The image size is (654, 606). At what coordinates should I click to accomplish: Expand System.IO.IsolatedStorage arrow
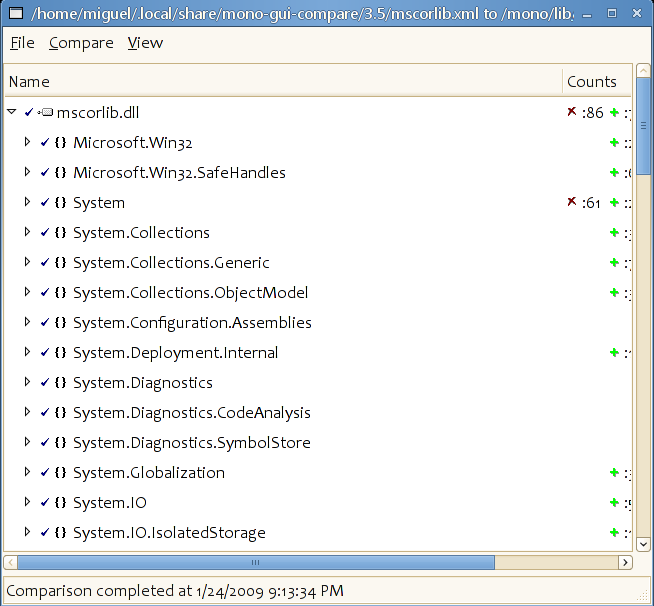tap(27, 532)
